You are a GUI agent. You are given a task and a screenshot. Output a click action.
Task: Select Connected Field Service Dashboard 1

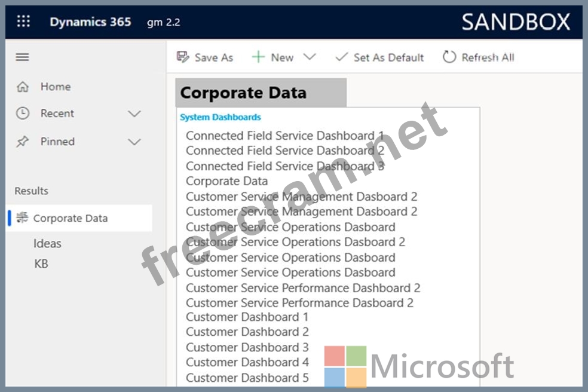(x=284, y=136)
